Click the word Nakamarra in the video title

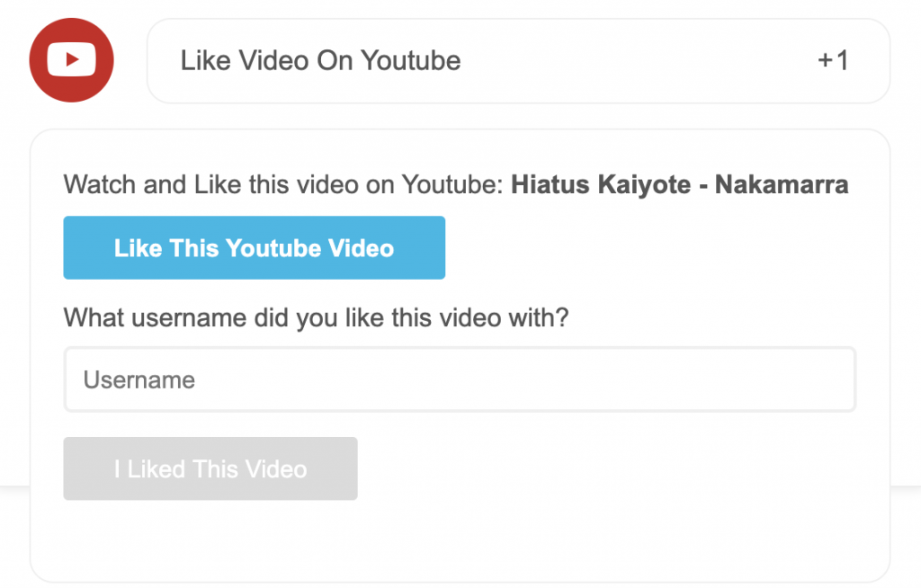tap(782, 184)
